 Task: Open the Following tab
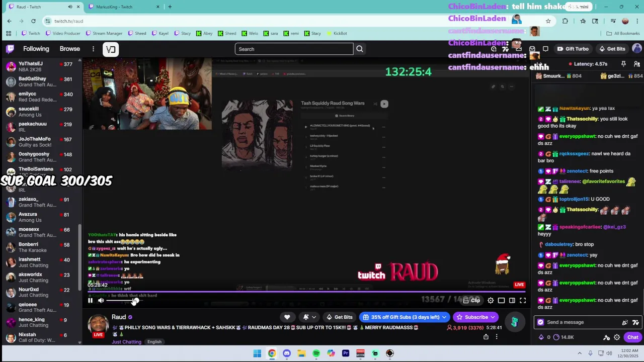coord(36,49)
